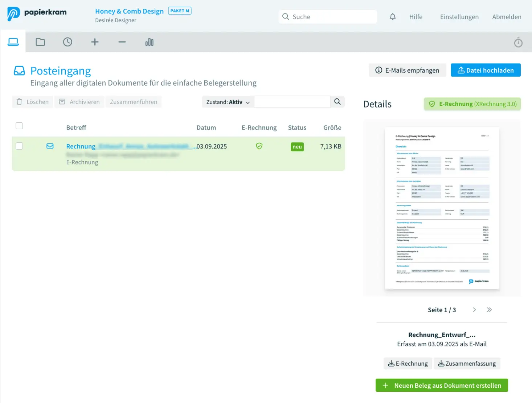Click the envelope icon in Rechnung row
The width and height of the screenshot is (532, 403).
[x=50, y=146]
